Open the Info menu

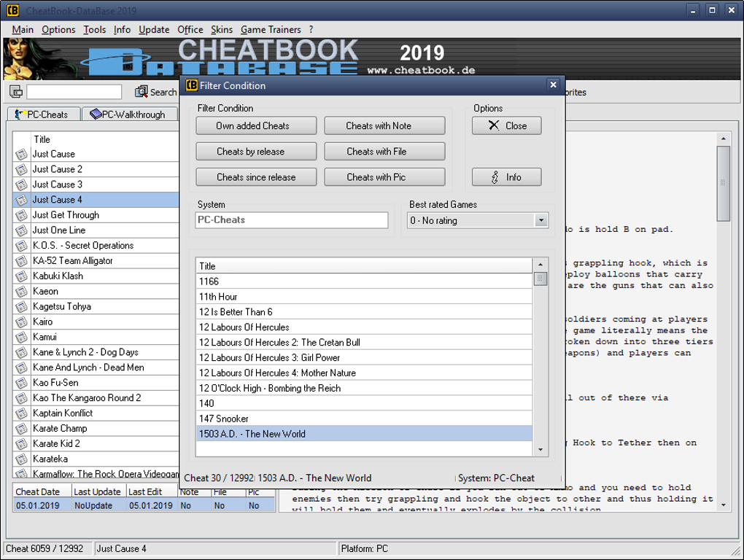[122, 29]
